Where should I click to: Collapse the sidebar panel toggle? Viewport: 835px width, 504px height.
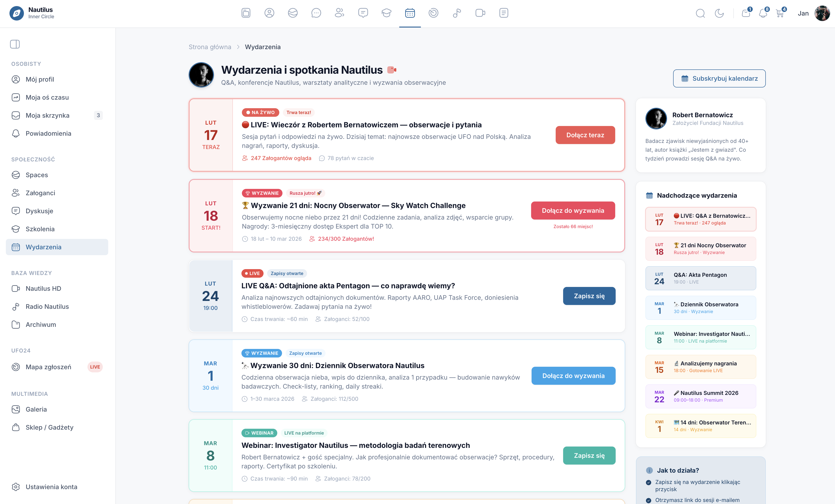[15, 44]
